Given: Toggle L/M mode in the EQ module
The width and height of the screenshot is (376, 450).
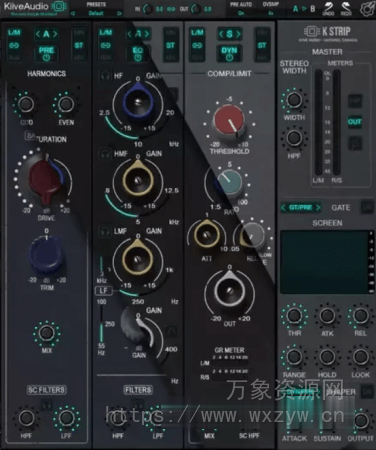Looking at the screenshot, I should [x=105, y=33].
